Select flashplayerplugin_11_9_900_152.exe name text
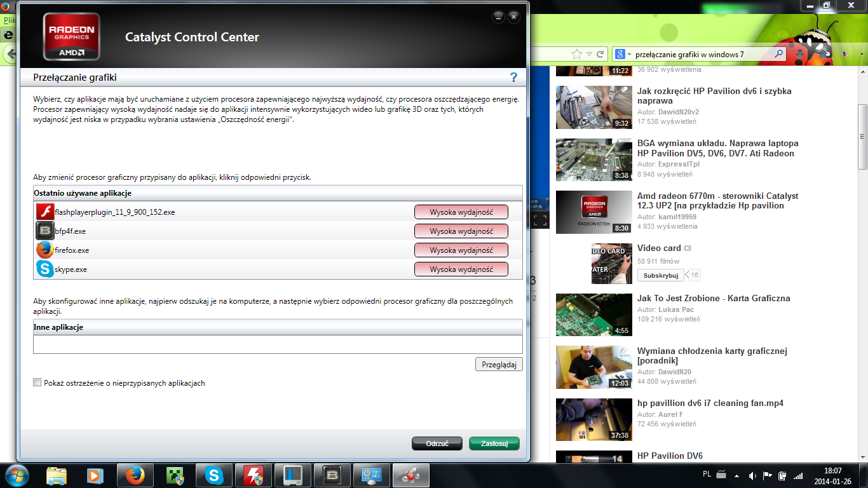This screenshot has width=868, height=488. 115,212
